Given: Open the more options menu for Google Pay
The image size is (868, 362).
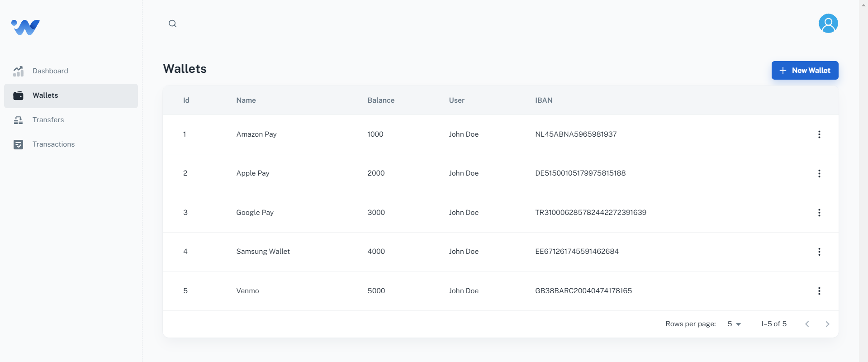Looking at the screenshot, I should (819, 213).
